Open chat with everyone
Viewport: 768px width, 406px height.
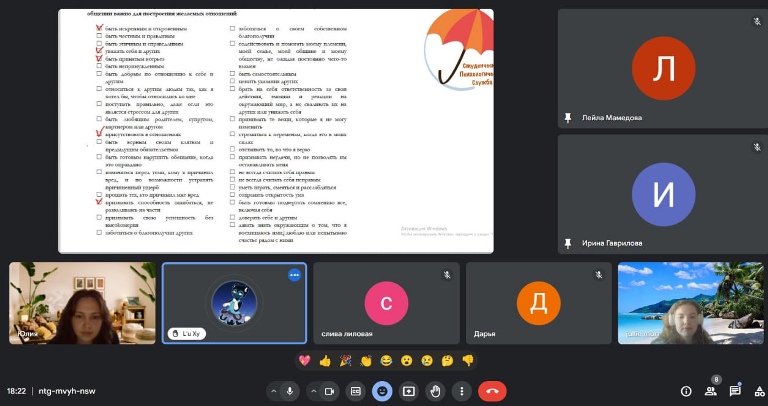click(x=735, y=391)
